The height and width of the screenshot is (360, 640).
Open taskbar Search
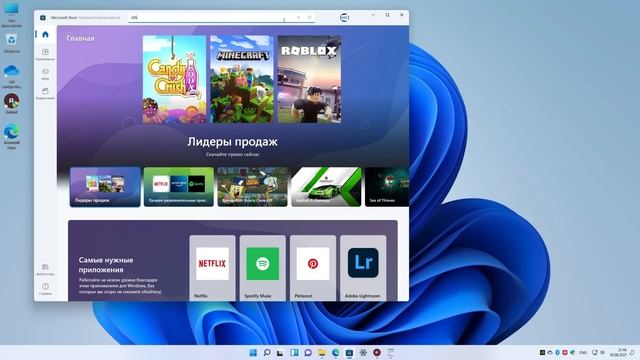pyautogui.click(x=267, y=352)
